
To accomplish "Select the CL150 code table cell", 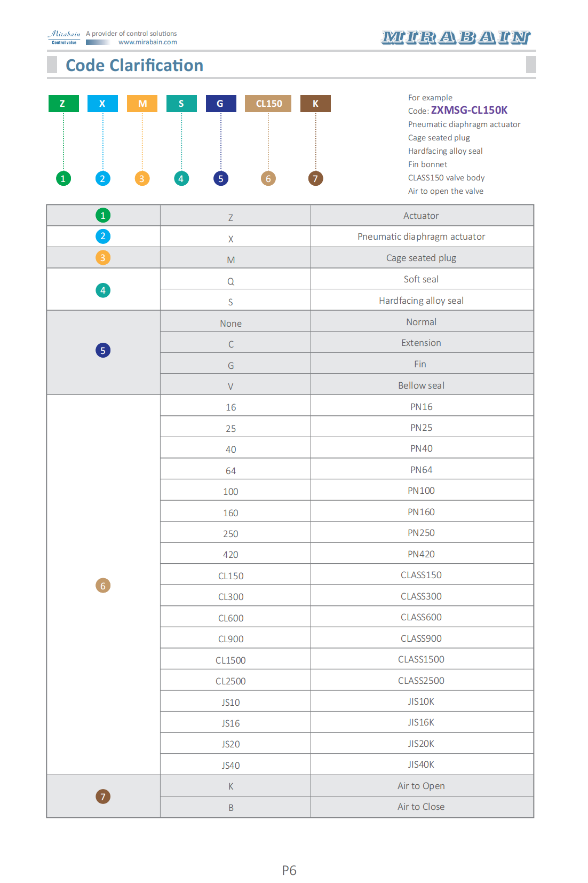I will 231,575.
